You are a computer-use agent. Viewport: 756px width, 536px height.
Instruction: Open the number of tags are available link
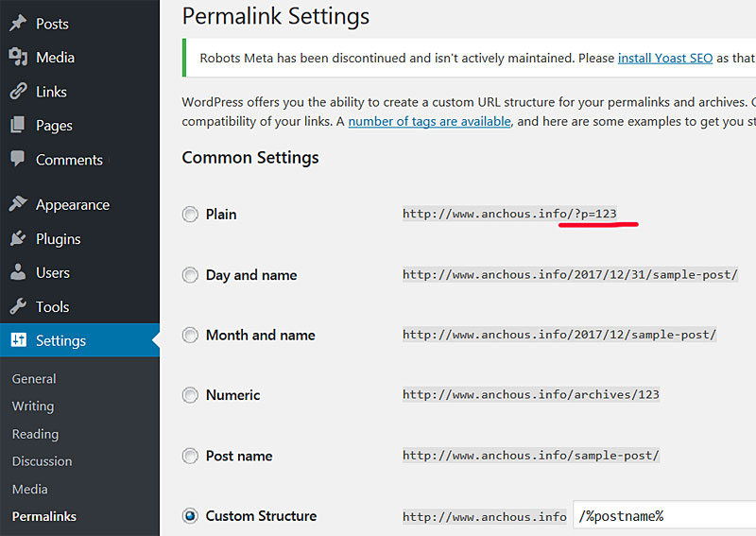429,122
